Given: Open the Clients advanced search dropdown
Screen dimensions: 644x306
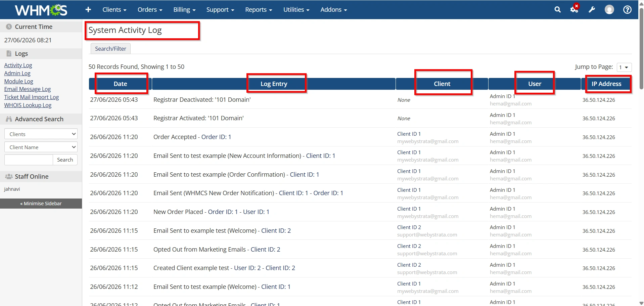Looking at the screenshot, I should click(41, 134).
